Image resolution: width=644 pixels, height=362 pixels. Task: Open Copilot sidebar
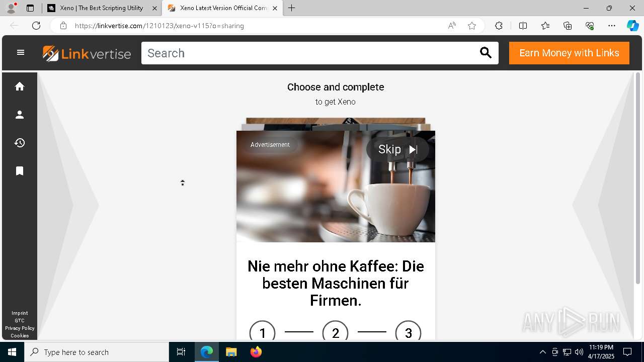[x=632, y=26]
